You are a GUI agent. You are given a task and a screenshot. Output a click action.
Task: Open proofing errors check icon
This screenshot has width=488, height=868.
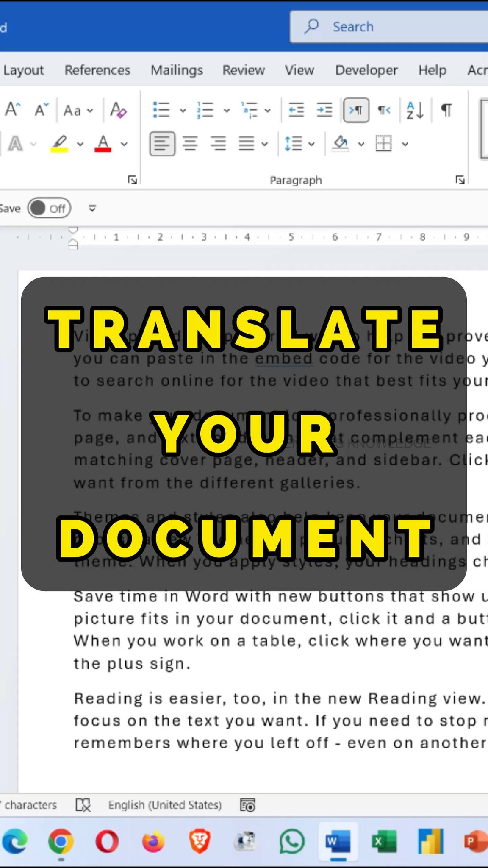click(x=83, y=805)
